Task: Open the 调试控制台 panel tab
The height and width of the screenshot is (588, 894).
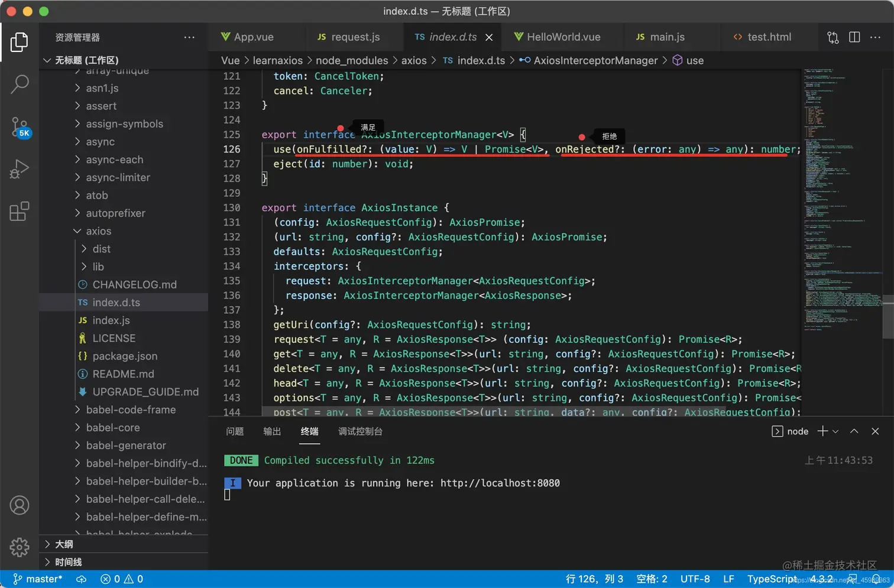Action: click(x=360, y=431)
